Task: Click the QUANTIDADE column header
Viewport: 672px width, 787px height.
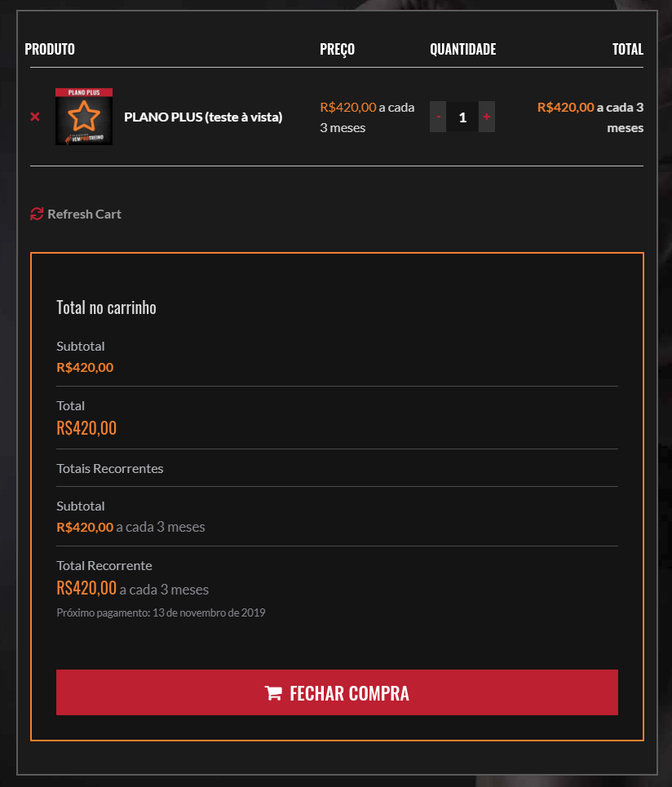Action: [462, 49]
